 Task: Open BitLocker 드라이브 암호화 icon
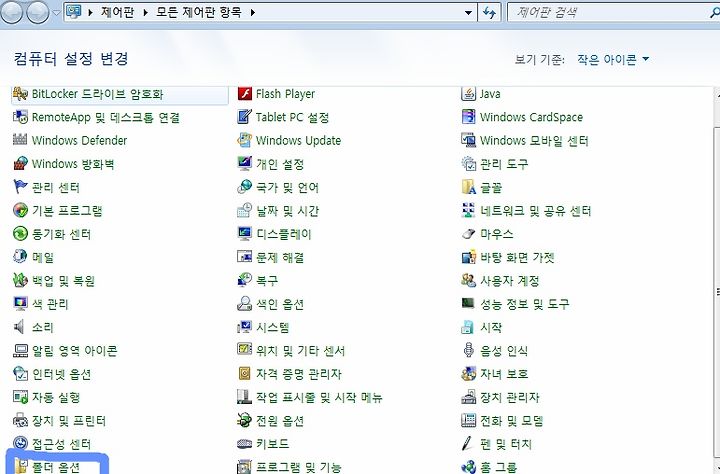pyautogui.click(x=20, y=94)
